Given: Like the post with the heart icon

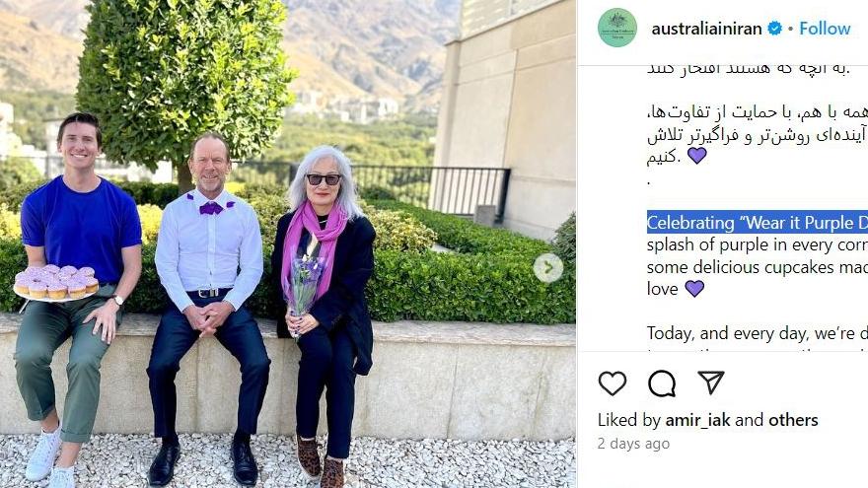Looking at the screenshot, I should point(613,383).
